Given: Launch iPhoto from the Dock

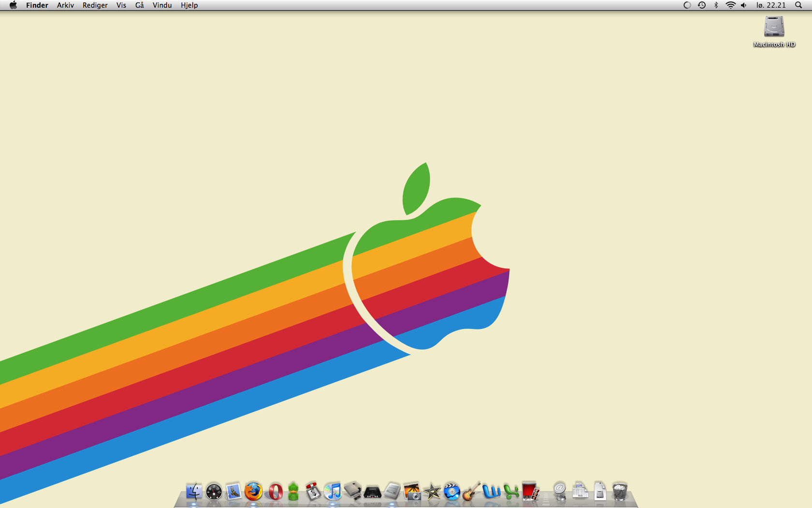Looking at the screenshot, I should pos(412,492).
